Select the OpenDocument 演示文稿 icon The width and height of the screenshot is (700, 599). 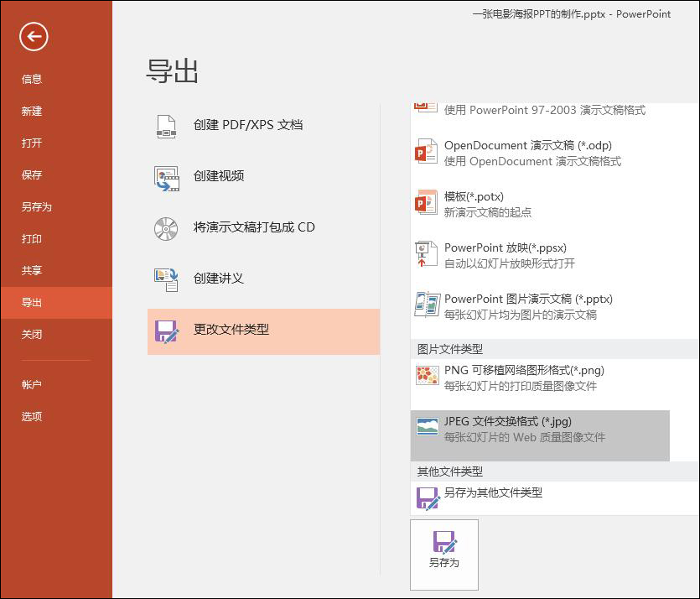click(x=426, y=153)
